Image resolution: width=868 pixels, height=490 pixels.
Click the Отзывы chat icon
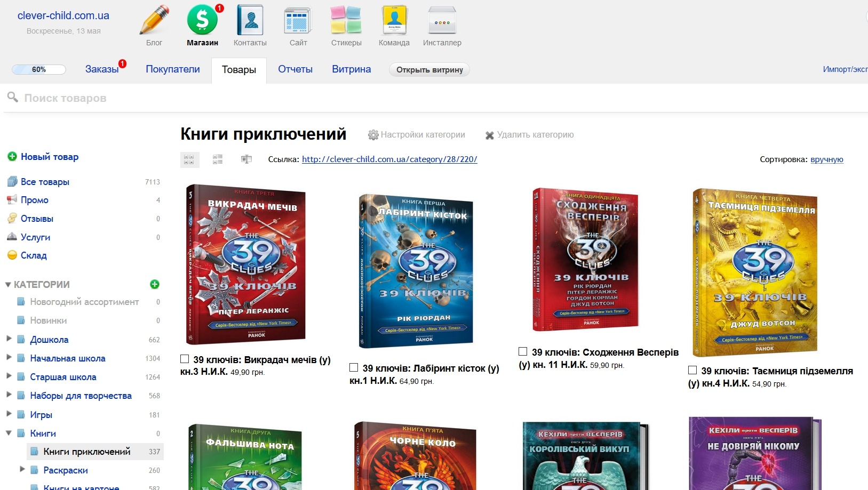[x=12, y=218]
